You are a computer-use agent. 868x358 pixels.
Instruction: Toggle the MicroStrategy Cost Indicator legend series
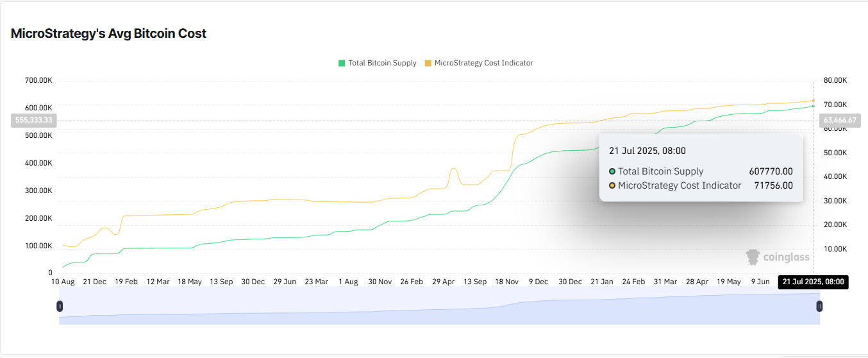[x=479, y=63]
